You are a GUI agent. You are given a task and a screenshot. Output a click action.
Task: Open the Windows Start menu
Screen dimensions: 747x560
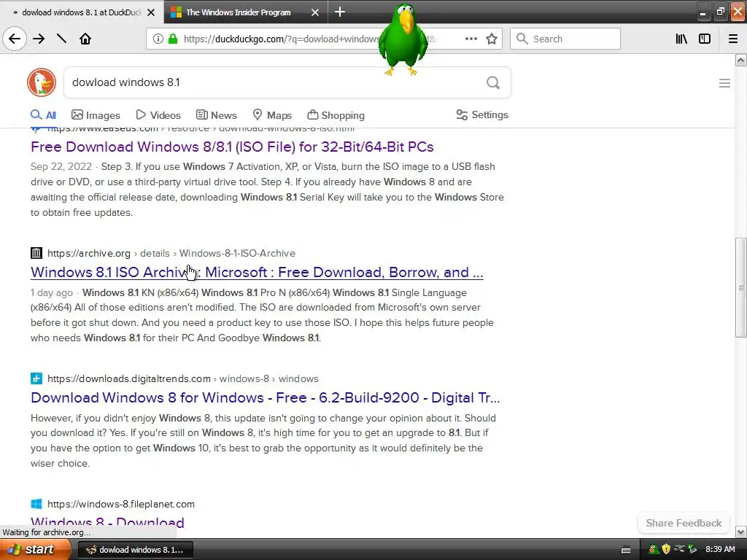click(x=35, y=549)
